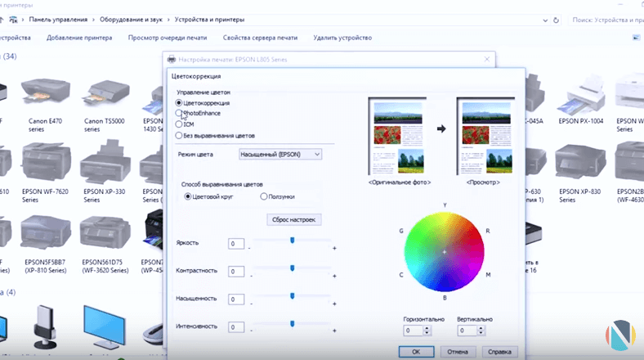Select Без выравнивания цветов radio option
Viewport: 644px width, 360px height.
179,135
